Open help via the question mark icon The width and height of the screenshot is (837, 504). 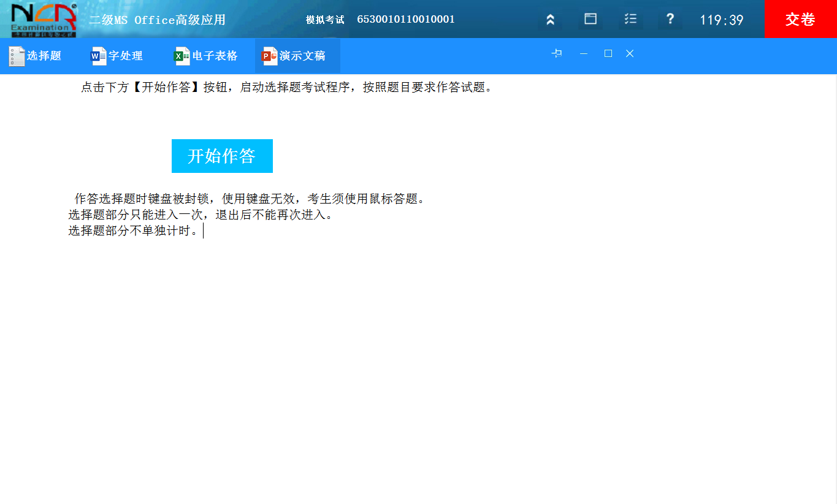point(670,19)
